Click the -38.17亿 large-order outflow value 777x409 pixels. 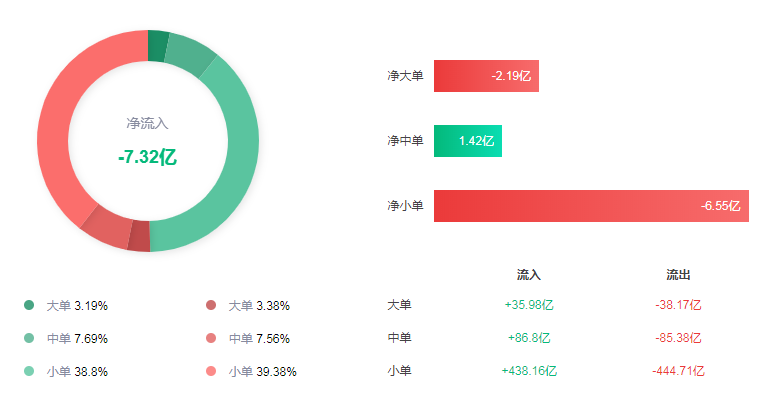pos(679,305)
